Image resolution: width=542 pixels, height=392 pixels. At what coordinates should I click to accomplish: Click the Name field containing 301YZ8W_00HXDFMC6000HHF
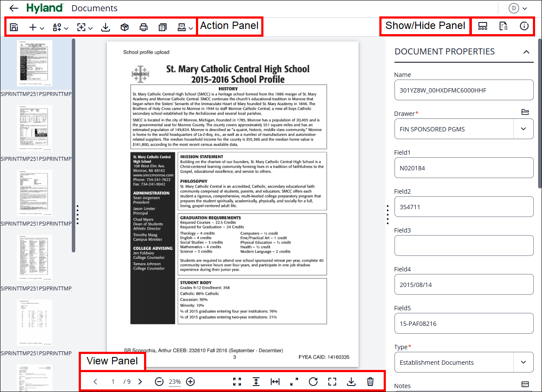coord(464,90)
